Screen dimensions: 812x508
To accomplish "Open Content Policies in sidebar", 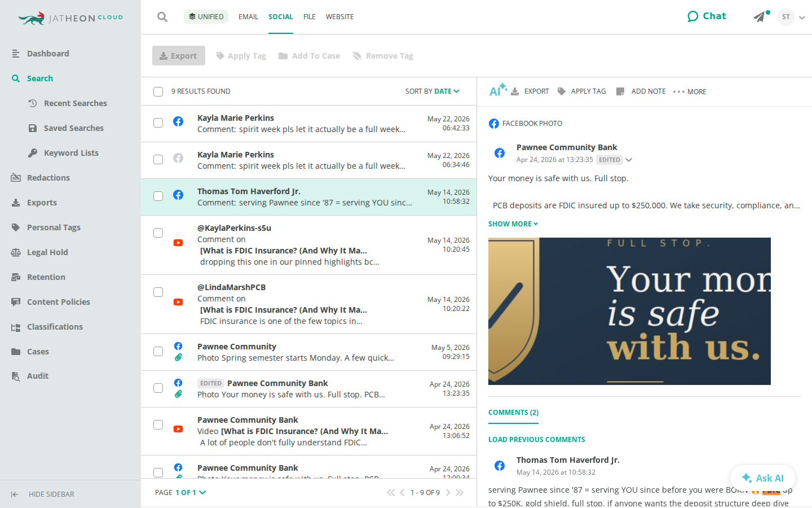I will 58,302.
